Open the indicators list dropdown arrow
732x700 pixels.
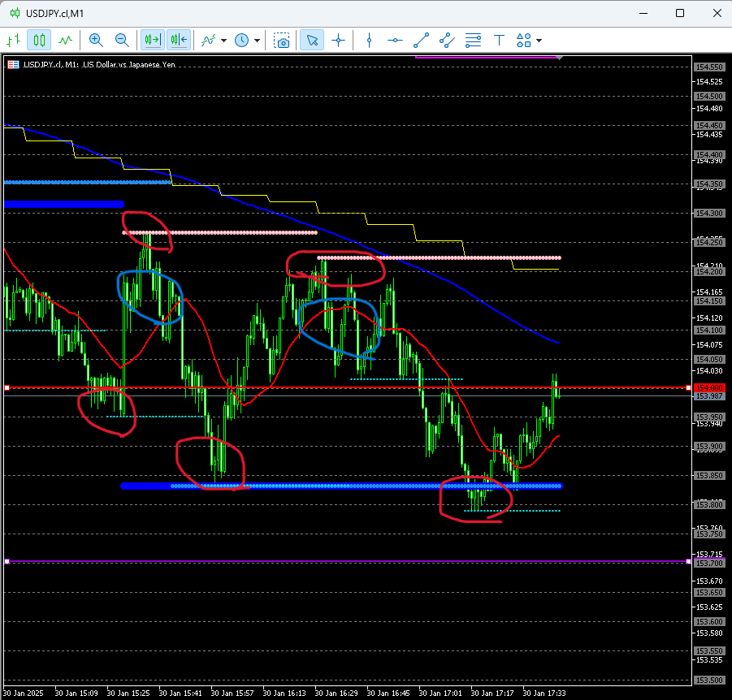(223, 40)
